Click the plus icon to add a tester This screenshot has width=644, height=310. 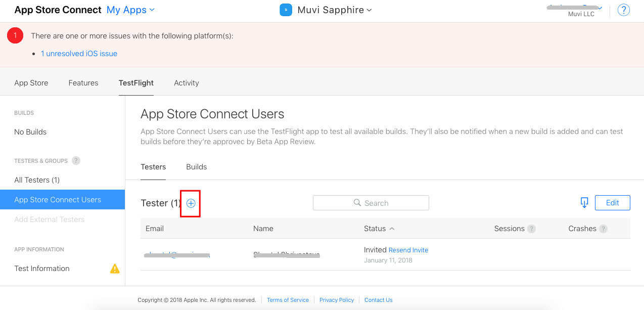click(191, 203)
